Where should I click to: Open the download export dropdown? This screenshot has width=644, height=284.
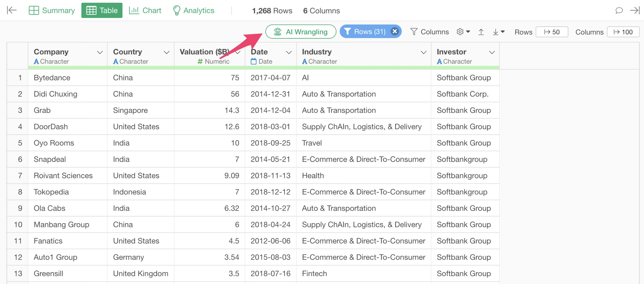tap(498, 32)
